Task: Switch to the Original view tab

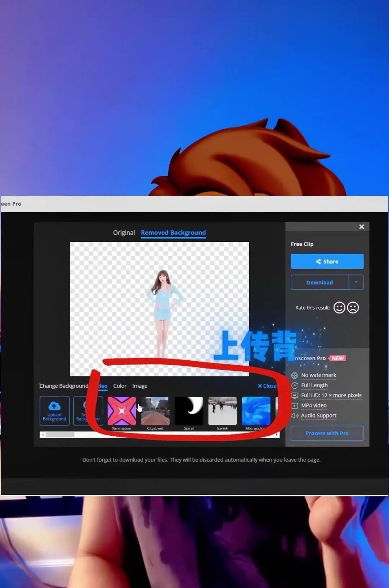Action: pyautogui.click(x=124, y=233)
